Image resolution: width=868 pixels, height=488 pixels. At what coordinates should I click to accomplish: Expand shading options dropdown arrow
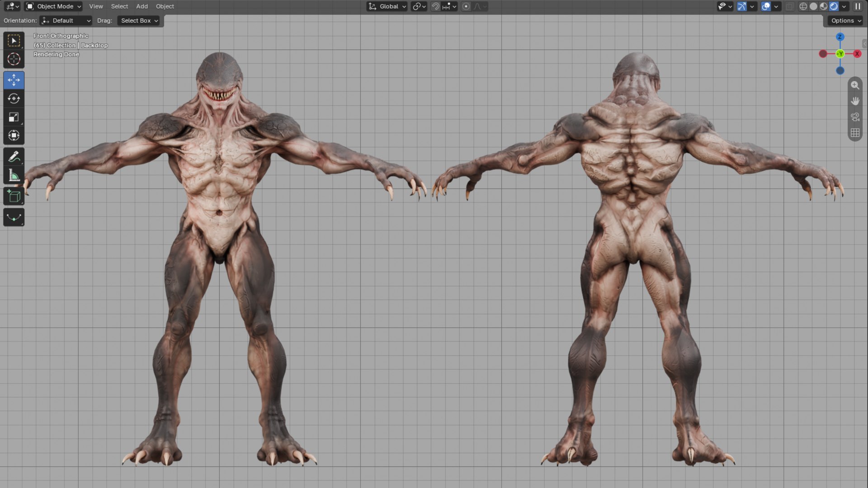(x=844, y=6)
